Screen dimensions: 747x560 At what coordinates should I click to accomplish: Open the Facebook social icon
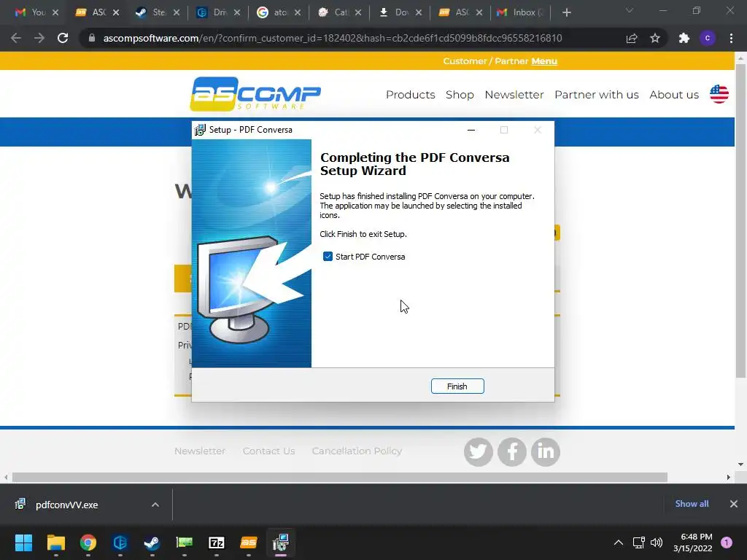click(x=512, y=451)
